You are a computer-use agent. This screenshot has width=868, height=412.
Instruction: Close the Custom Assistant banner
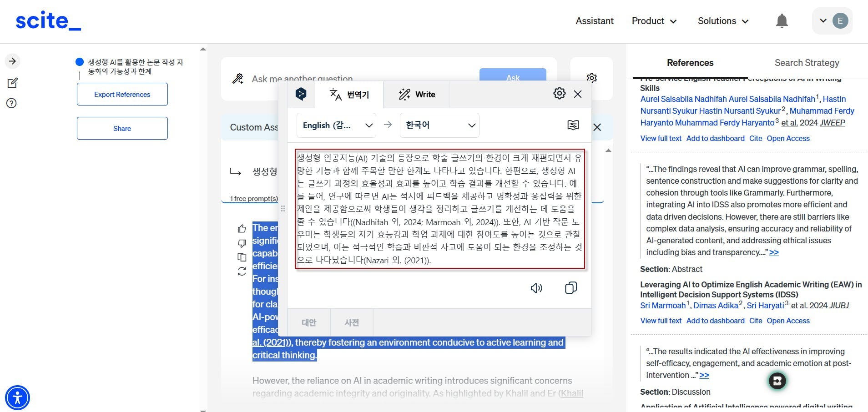(x=597, y=127)
